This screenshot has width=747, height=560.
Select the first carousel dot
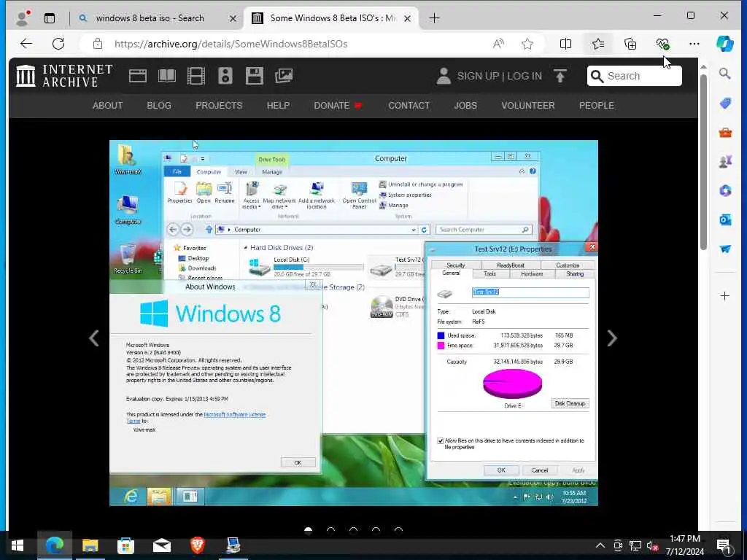(x=309, y=530)
